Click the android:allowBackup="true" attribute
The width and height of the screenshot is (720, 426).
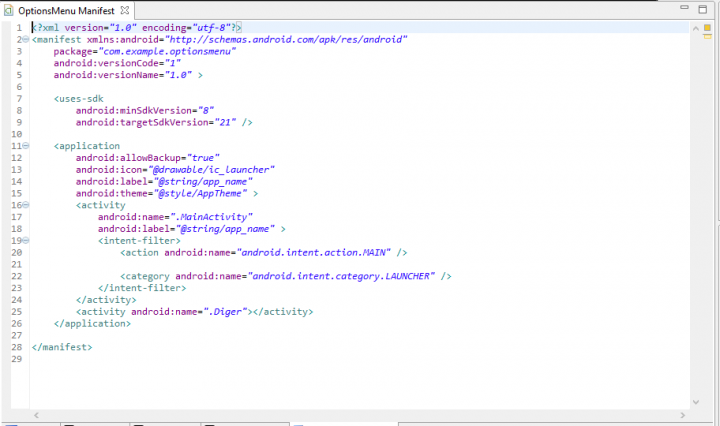coord(147,157)
